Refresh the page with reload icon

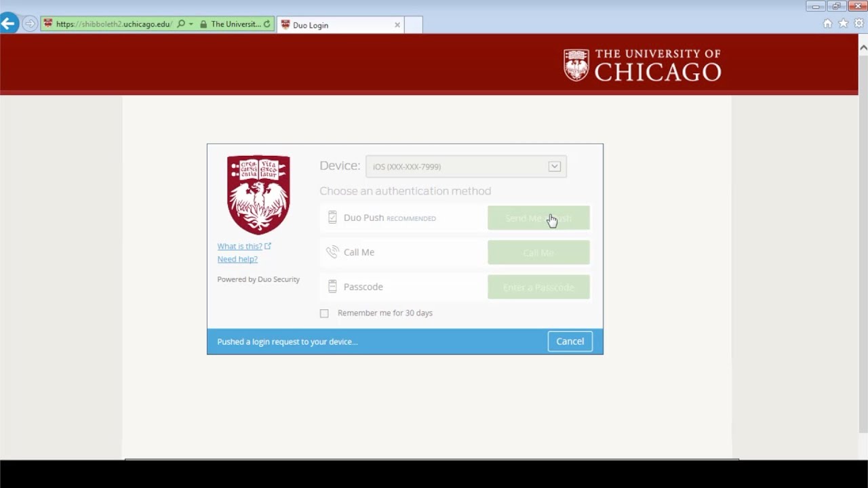[x=267, y=24]
